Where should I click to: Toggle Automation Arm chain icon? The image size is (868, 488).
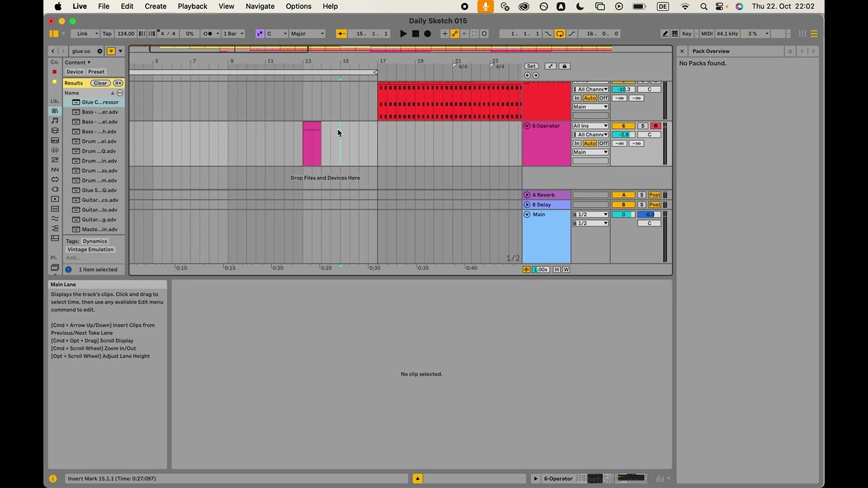pyautogui.click(x=455, y=33)
